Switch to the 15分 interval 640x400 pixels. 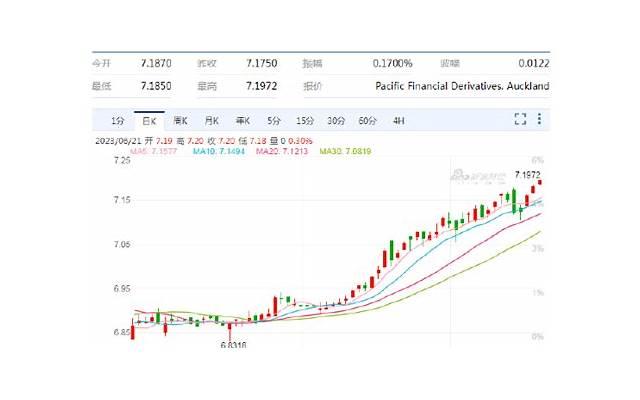coord(305,121)
